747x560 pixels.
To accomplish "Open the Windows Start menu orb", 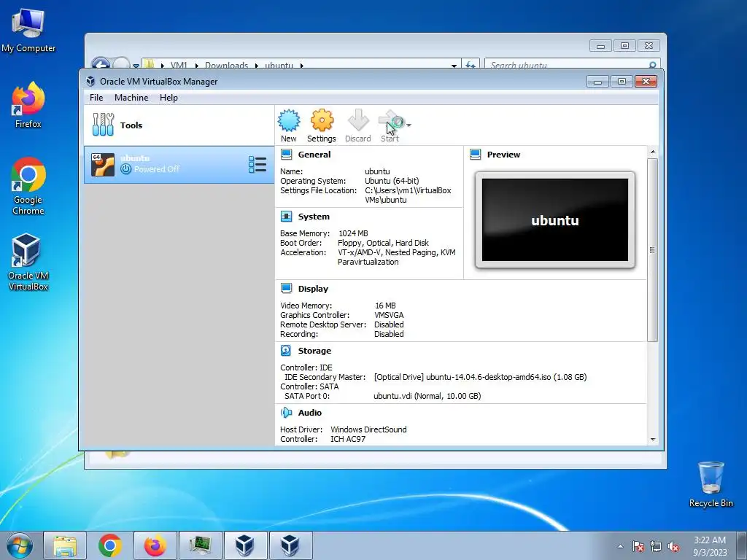I will (x=19, y=545).
